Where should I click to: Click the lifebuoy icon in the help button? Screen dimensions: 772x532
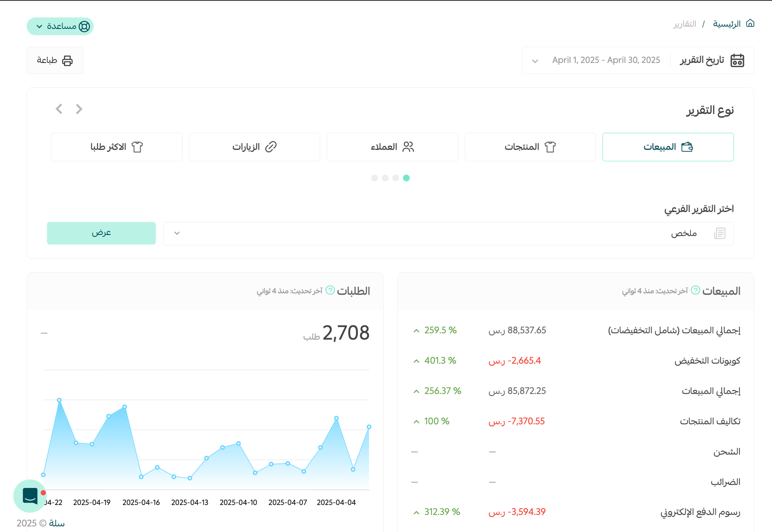84,26
